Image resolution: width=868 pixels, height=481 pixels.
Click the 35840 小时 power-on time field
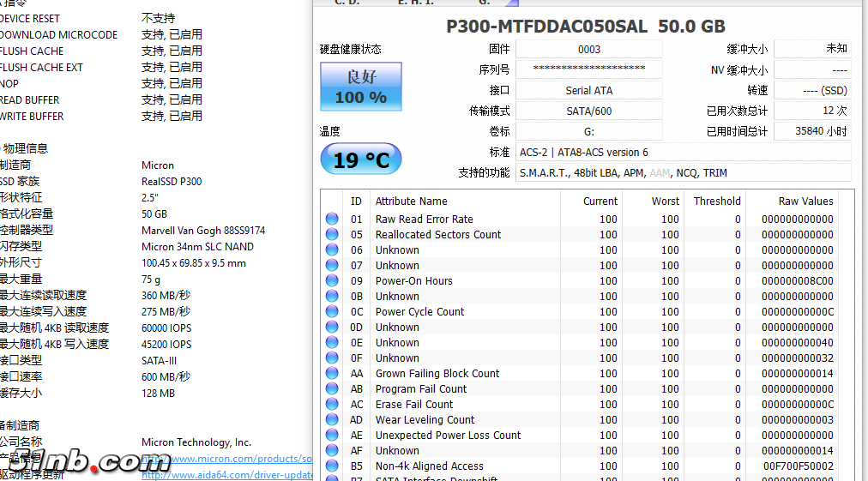click(812, 131)
